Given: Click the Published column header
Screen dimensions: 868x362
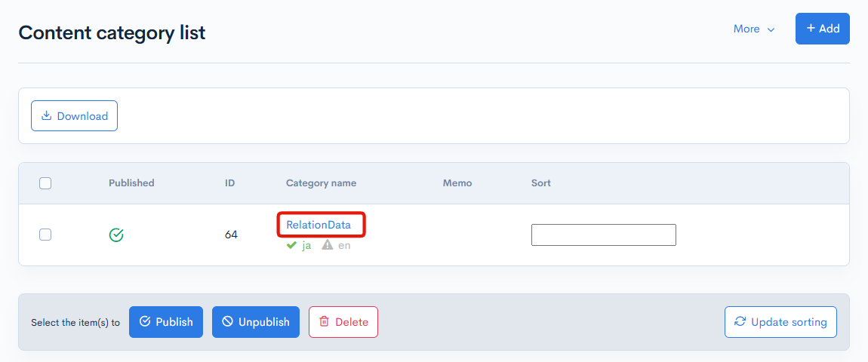Looking at the screenshot, I should pyautogui.click(x=131, y=183).
